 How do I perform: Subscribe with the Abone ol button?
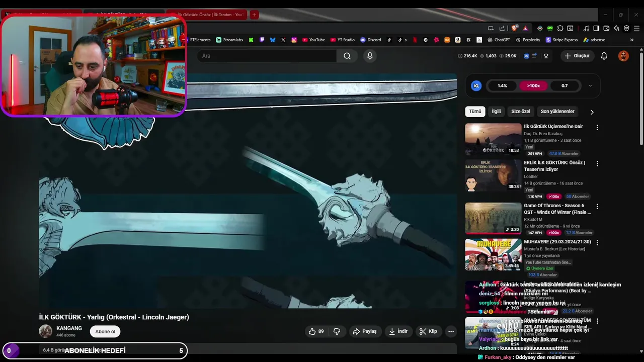[x=105, y=331]
